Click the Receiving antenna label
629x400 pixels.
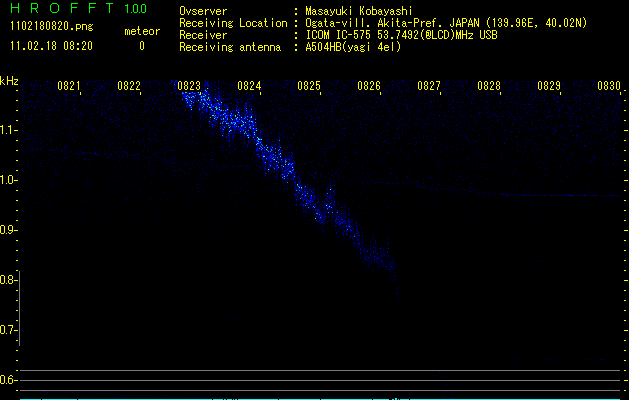click(230, 47)
